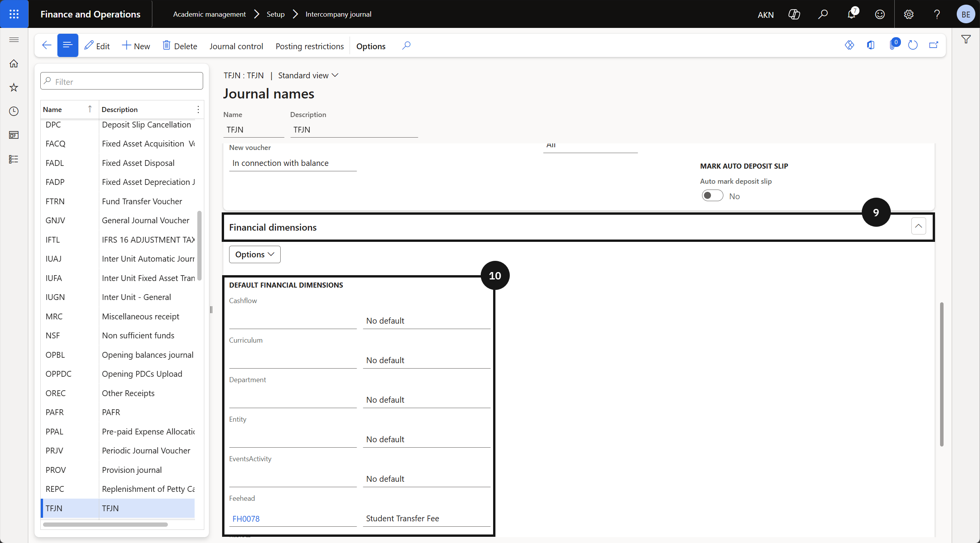Expand the navigation pane hamburger icon

coord(14,40)
